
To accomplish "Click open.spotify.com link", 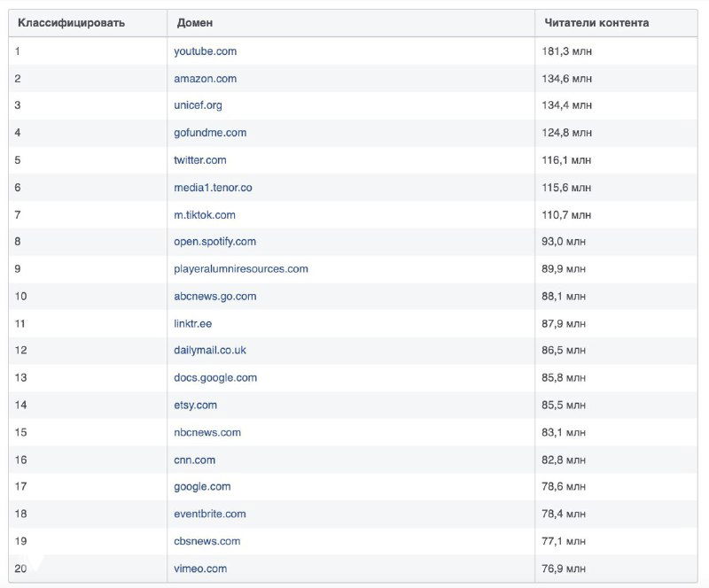I will click(214, 242).
